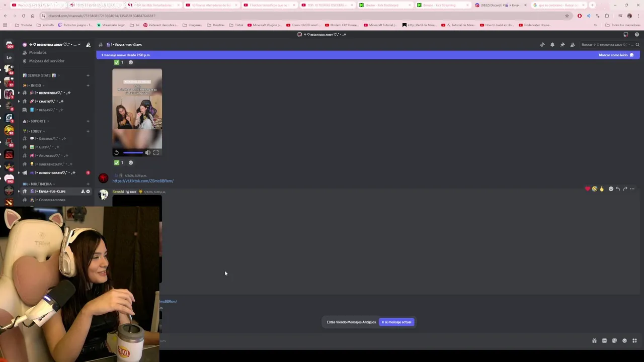Open emoji picker in chat input bar
644x362 pixels.
[624, 341]
